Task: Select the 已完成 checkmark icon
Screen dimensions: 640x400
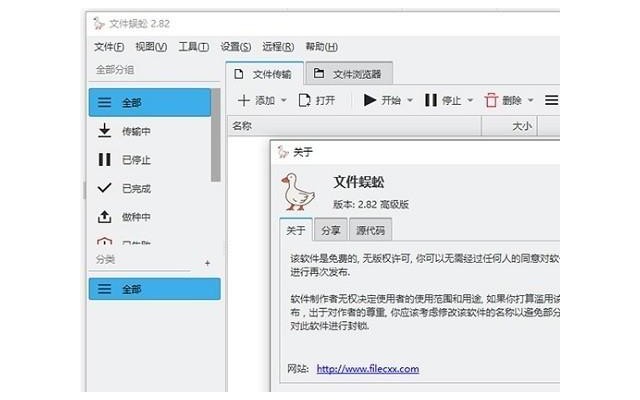Action: point(104,188)
